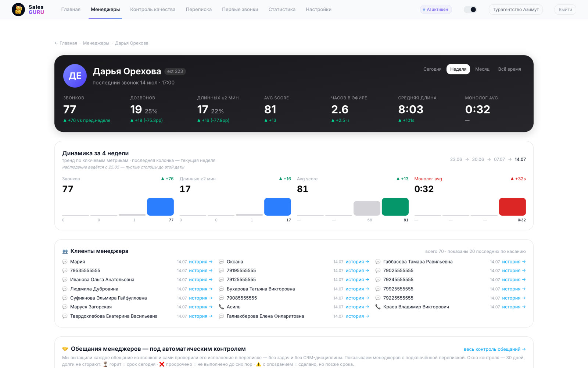Click the chat icon next to Галиакберова Елена Филаритовна

pyautogui.click(x=221, y=316)
